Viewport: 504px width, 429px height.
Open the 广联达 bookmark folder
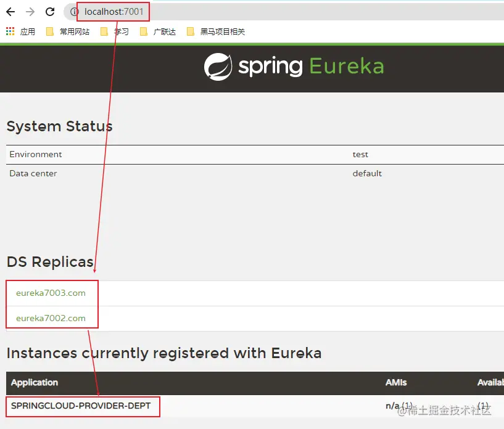(x=158, y=31)
